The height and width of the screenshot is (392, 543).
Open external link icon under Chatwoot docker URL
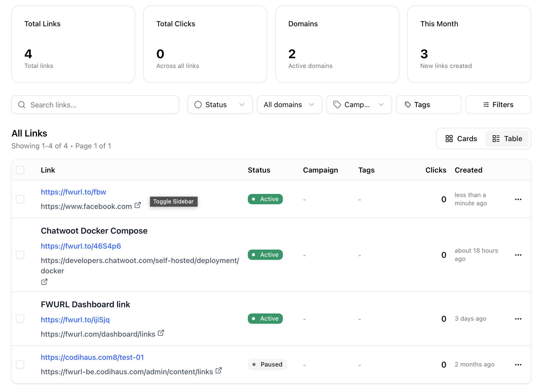tap(44, 282)
